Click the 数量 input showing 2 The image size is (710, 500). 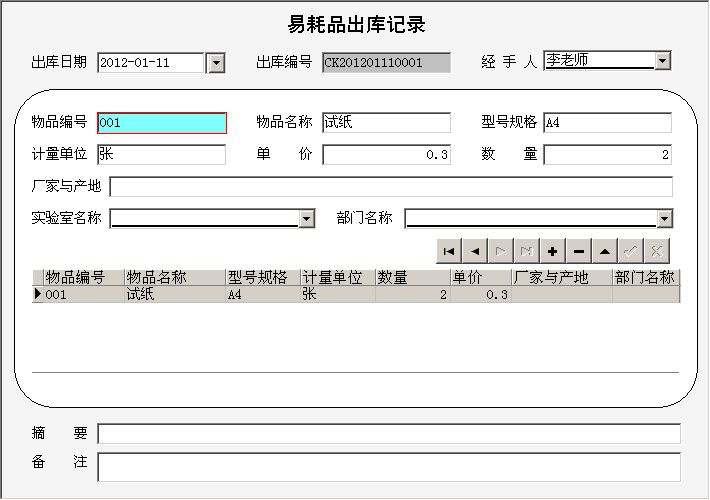[x=607, y=154]
